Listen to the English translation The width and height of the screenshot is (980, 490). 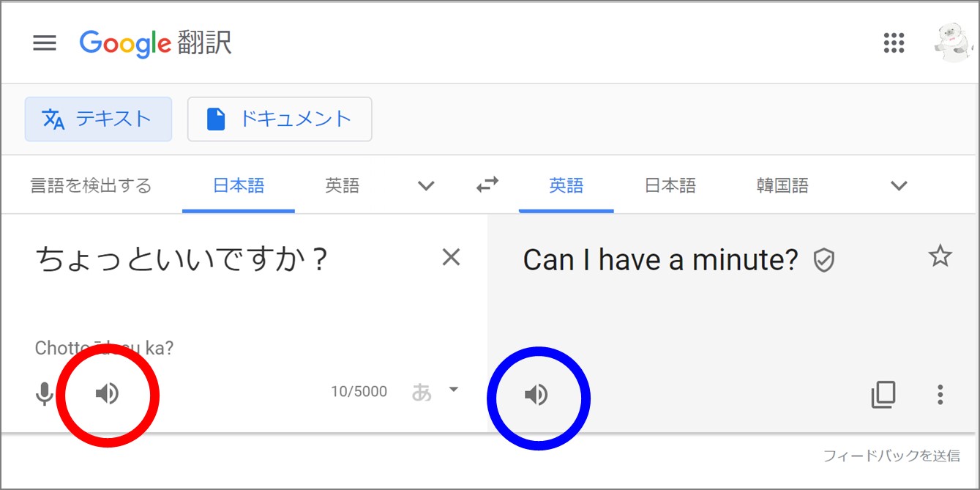click(x=536, y=395)
